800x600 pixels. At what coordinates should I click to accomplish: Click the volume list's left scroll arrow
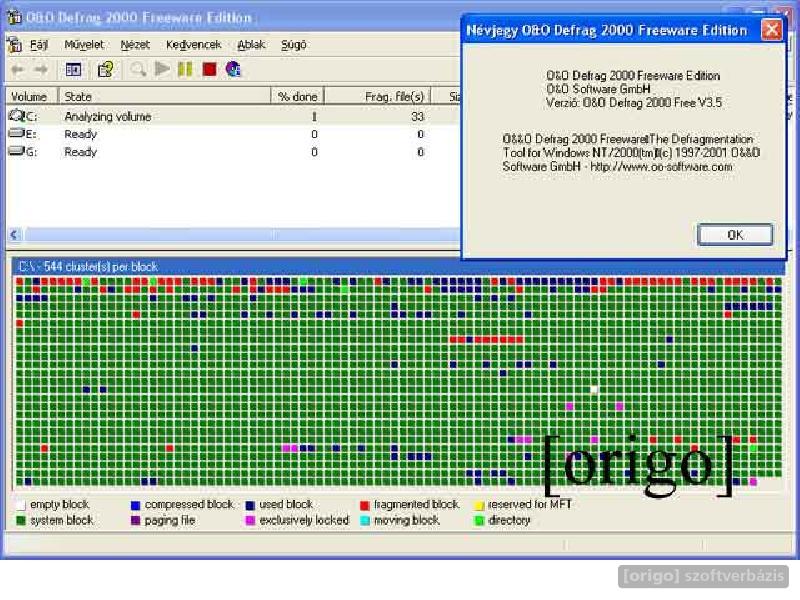click(x=14, y=235)
